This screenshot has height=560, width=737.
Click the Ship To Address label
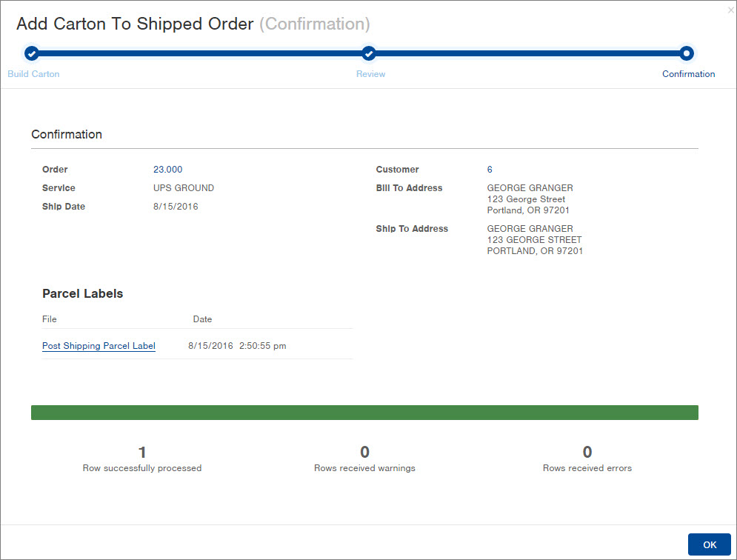click(x=412, y=229)
